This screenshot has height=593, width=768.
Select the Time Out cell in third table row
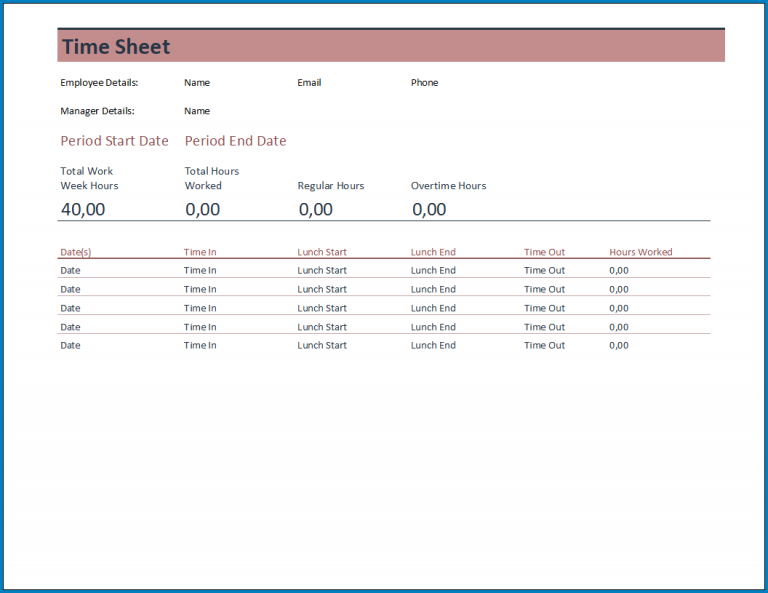tap(544, 308)
